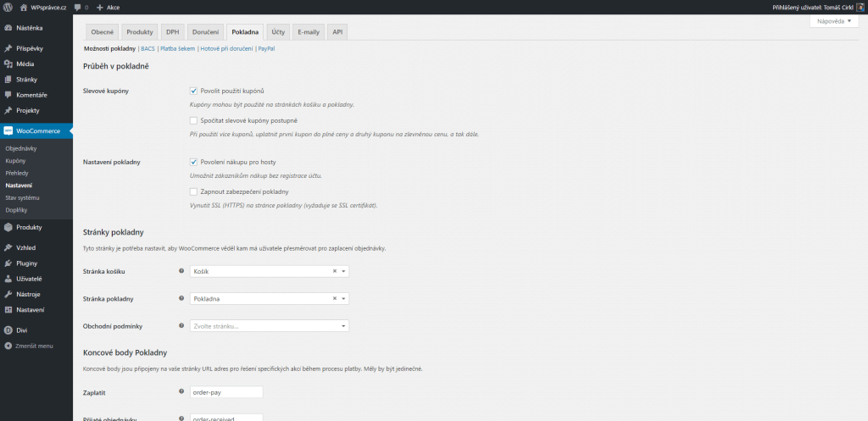Click the Stránky pages icon
This screenshot has width=868, height=421.
pyautogui.click(x=8, y=80)
